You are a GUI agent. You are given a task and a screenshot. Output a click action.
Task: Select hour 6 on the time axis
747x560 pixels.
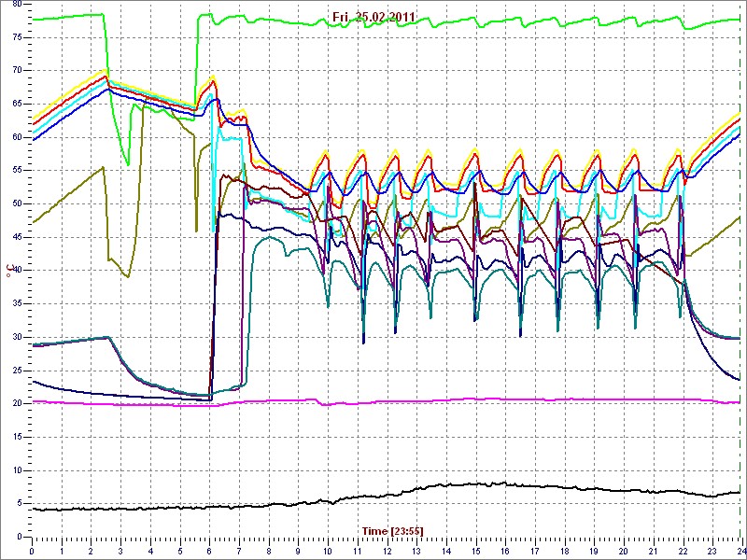click(x=210, y=552)
